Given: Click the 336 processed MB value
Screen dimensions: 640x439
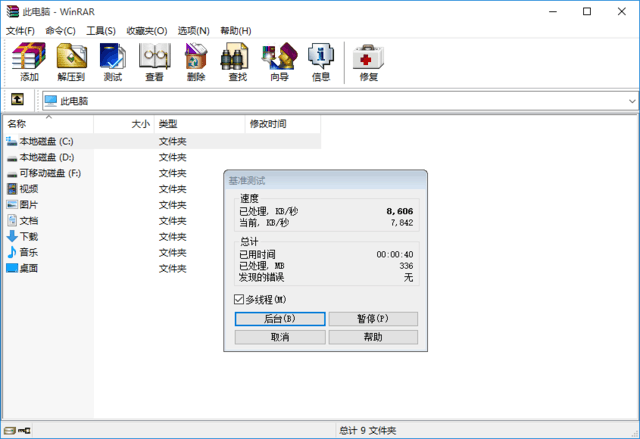Looking at the screenshot, I should click(406, 266).
